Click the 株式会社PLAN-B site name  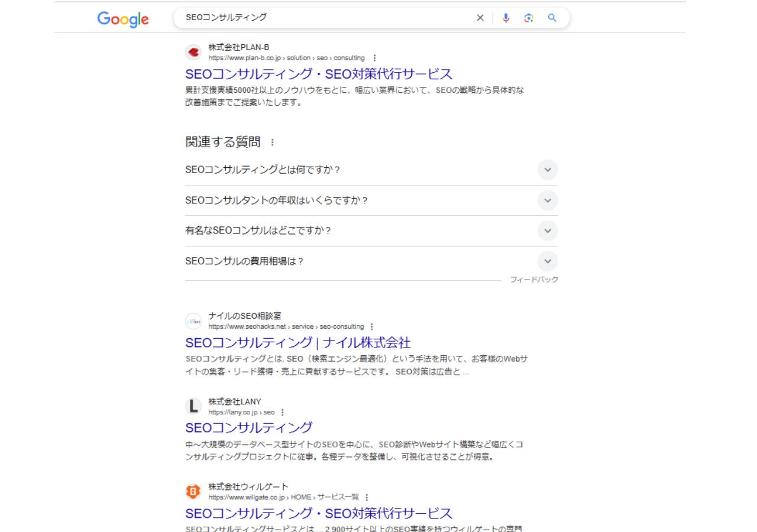(239, 47)
